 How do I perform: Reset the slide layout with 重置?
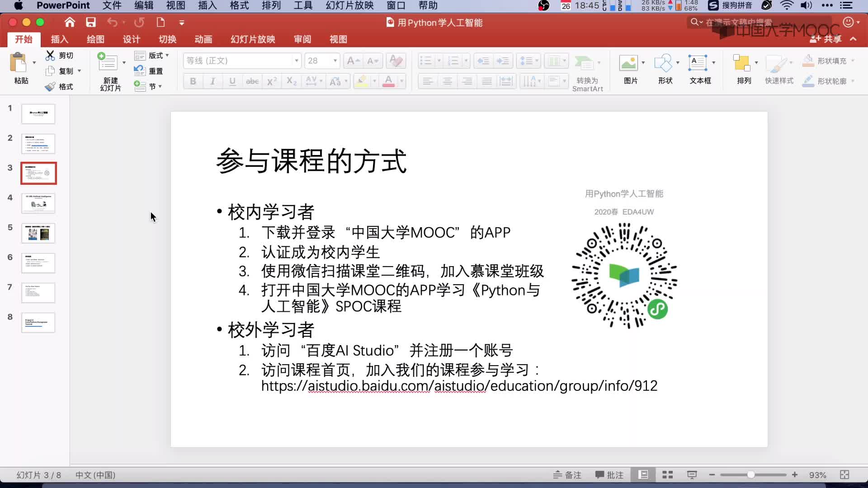click(x=149, y=71)
